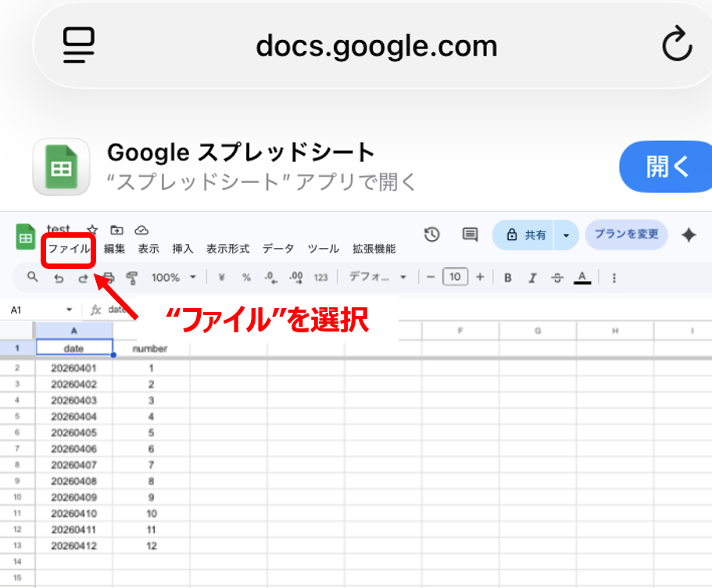Expand the share options arrow
Image resolution: width=712 pixels, height=588 pixels.
(566, 235)
